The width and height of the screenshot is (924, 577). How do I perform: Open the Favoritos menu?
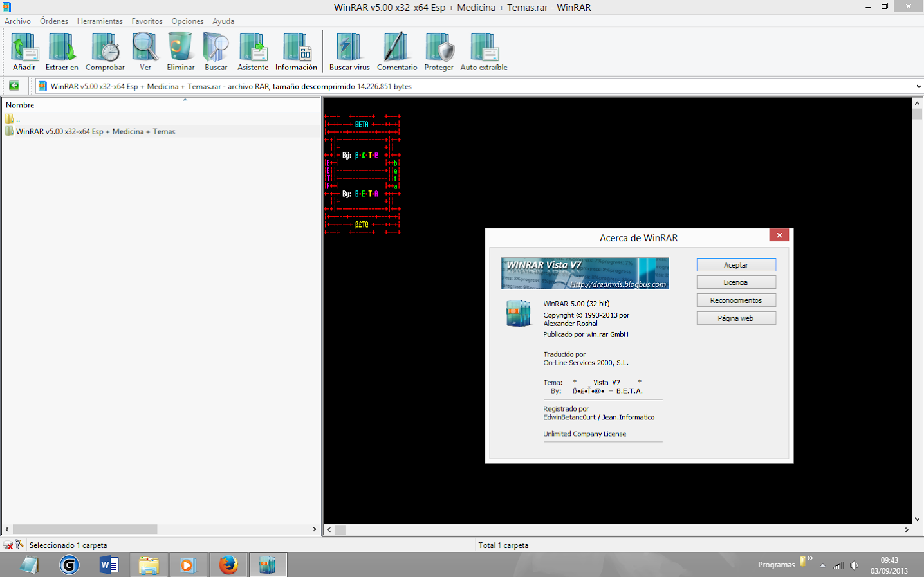click(147, 21)
